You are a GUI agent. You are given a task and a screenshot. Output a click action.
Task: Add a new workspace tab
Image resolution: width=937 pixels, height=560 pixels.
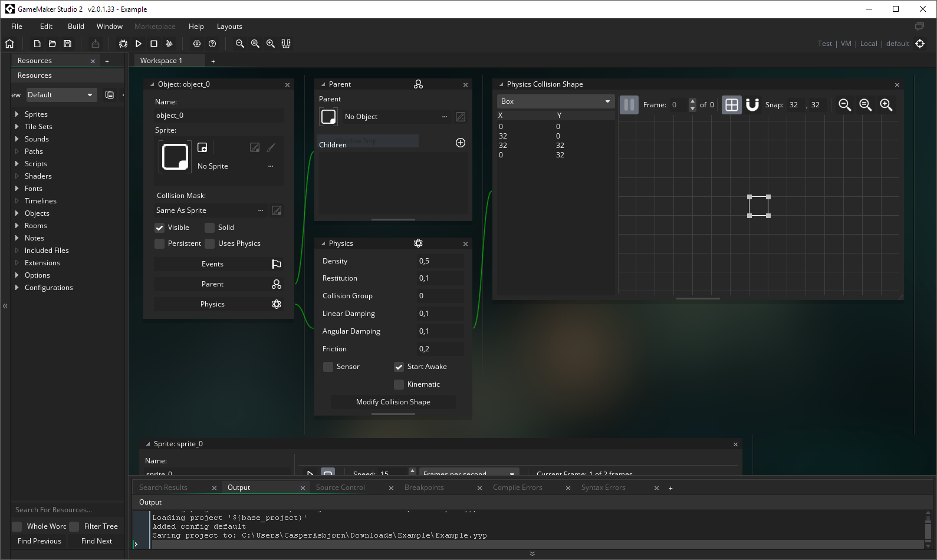[x=213, y=61]
